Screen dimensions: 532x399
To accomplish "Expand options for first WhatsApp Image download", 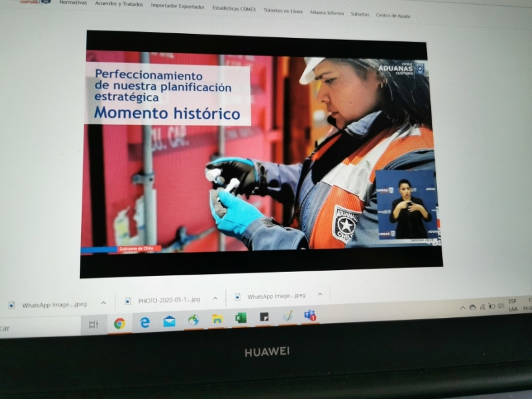I will click(104, 303).
